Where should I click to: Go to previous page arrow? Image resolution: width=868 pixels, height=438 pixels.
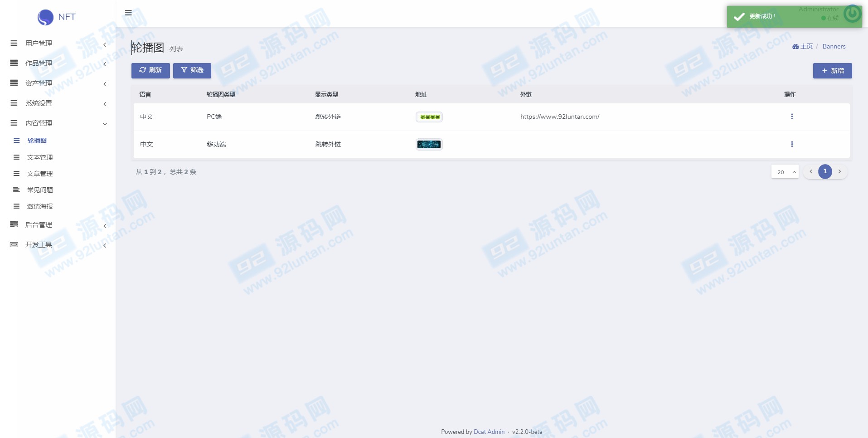tap(811, 171)
